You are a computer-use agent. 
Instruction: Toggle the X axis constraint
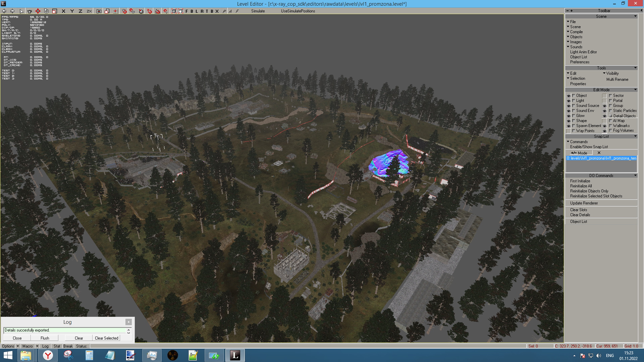point(63,11)
